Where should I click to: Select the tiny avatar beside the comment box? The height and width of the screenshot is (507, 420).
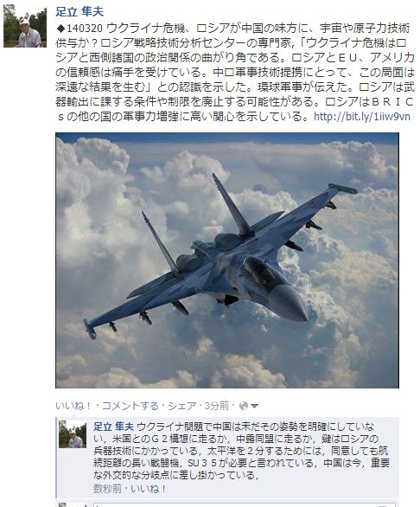click(x=73, y=504)
